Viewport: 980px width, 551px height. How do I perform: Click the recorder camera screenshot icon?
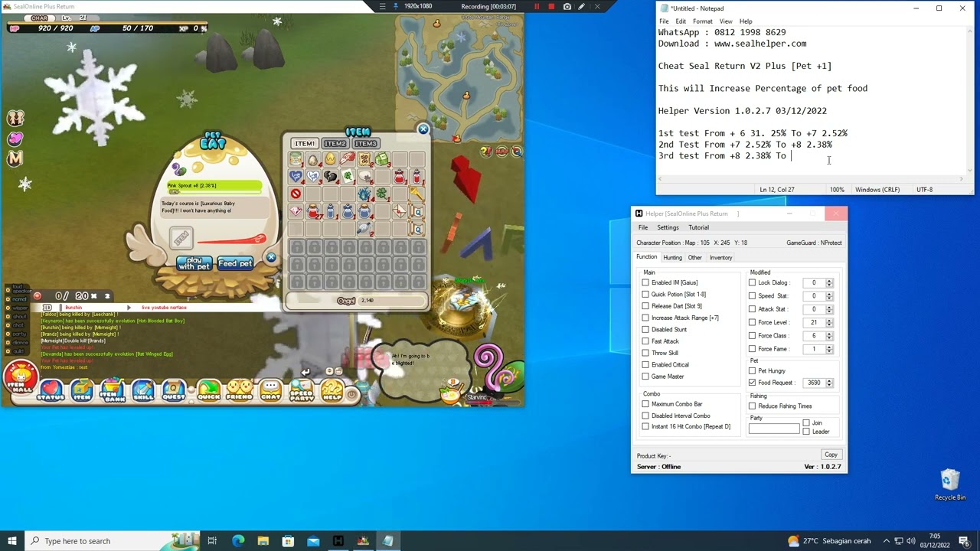tap(567, 7)
